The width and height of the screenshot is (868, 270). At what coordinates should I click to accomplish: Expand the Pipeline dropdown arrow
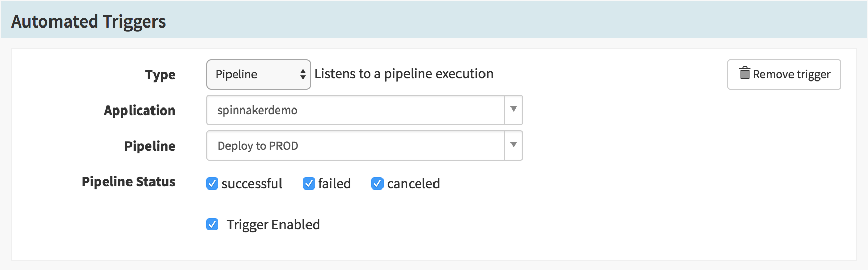point(514,145)
